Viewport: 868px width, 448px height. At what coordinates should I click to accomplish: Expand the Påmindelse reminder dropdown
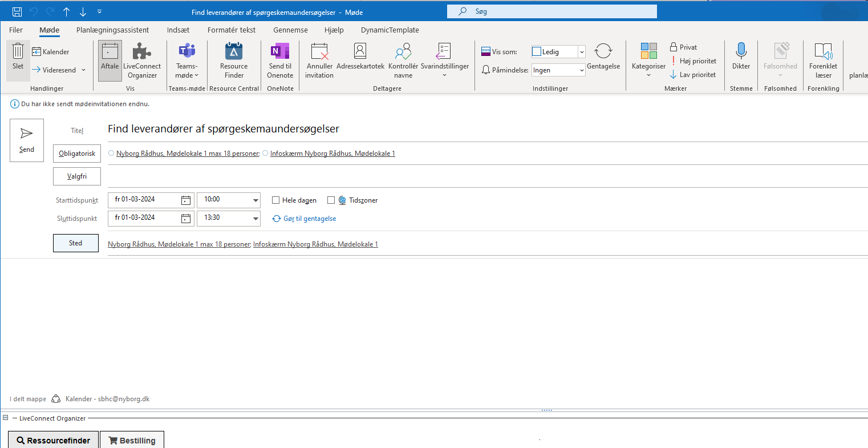coord(581,70)
